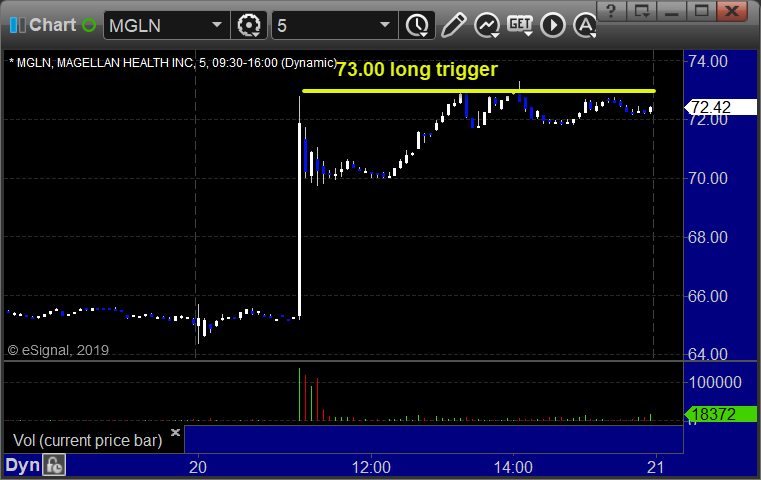This screenshot has width=761, height=480.
Task: Click the 12:00 time axis label
Action: 371,467
